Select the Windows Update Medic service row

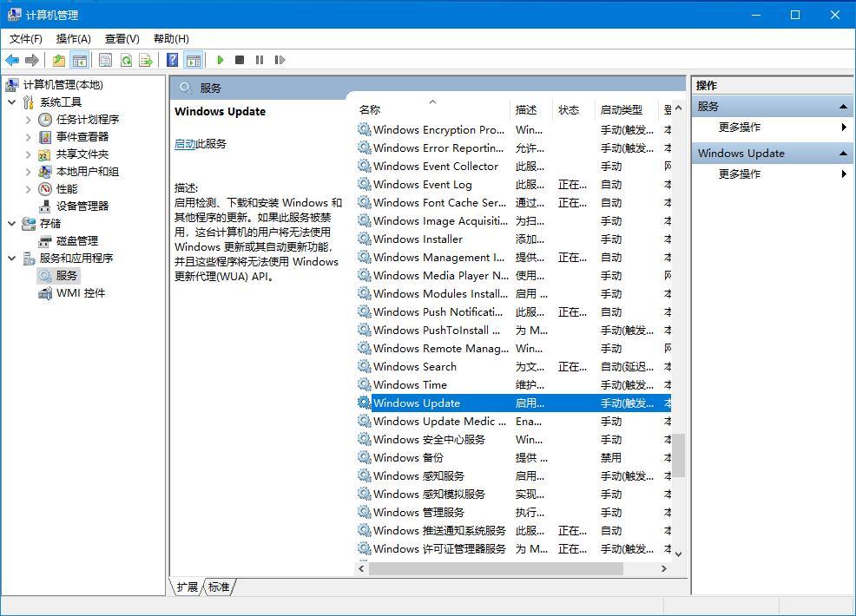[514, 421]
